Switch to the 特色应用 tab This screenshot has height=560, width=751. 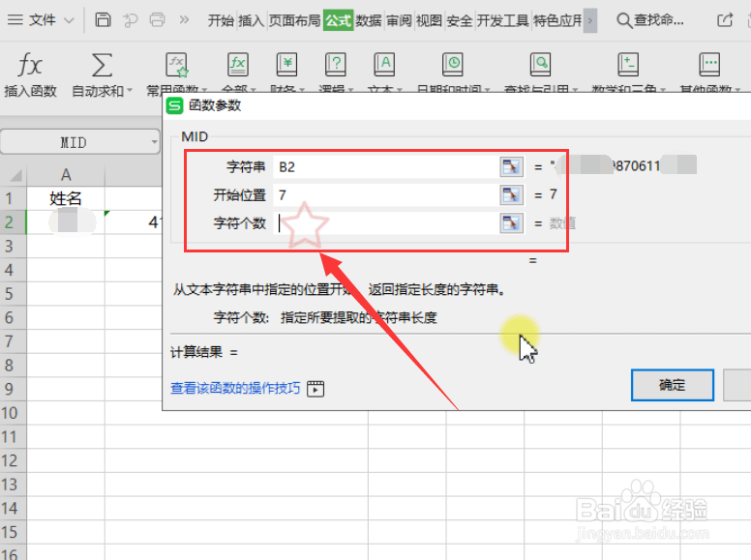(557, 20)
